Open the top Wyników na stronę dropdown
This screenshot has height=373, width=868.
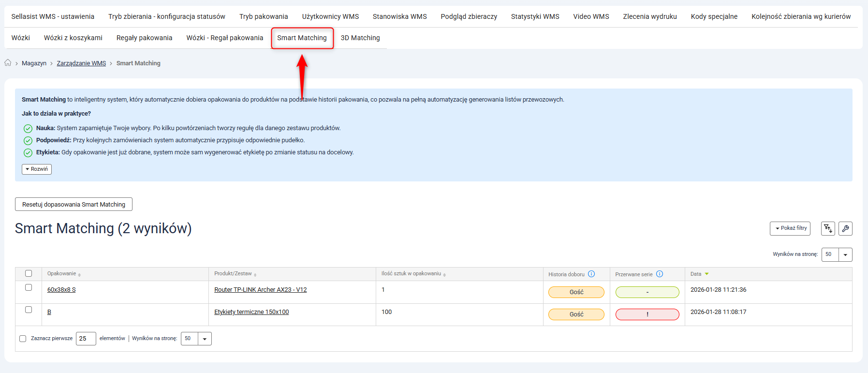pyautogui.click(x=845, y=254)
